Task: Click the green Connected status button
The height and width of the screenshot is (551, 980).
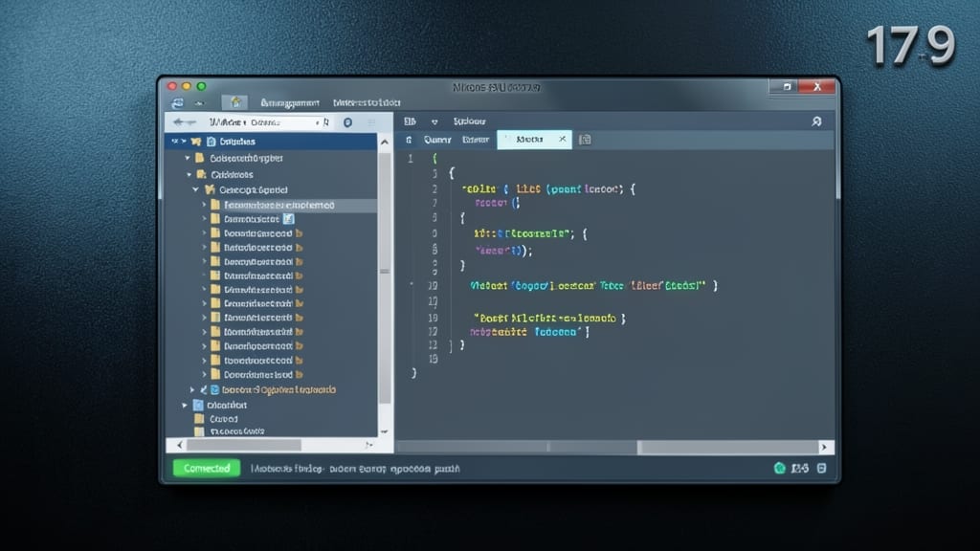Action: click(x=207, y=468)
